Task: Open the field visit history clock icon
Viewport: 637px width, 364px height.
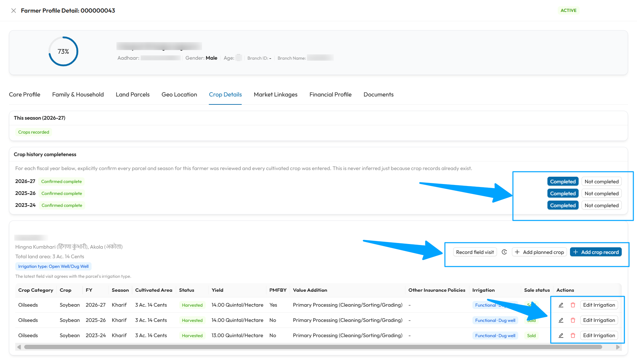Action: [504, 252]
